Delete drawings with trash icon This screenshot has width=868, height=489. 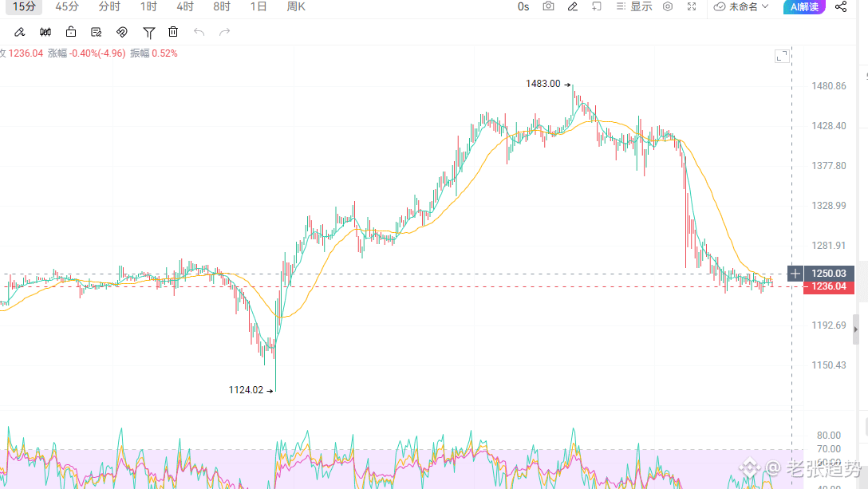[x=173, y=32]
